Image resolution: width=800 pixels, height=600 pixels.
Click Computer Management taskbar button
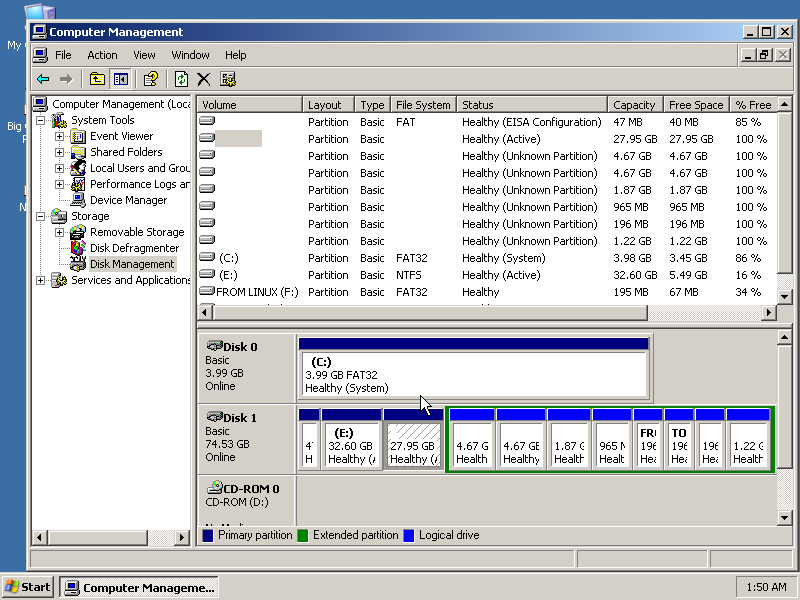139,588
